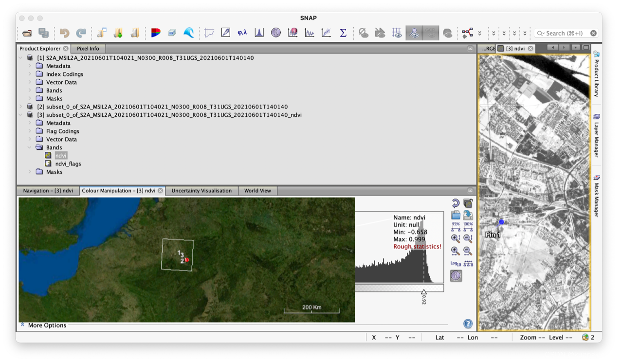Open the World View tab
This screenshot has height=364, width=620.
point(257,191)
